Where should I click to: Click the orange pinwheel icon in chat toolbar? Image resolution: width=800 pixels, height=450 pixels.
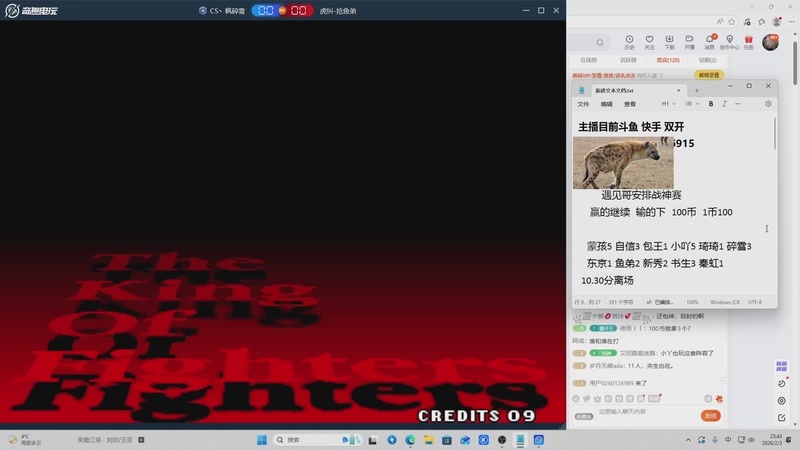[719, 398]
